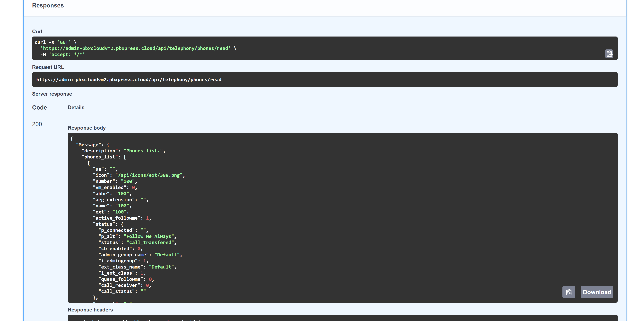
Task: Select the 200 status code entry
Action: pyautogui.click(x=37, y=124)
